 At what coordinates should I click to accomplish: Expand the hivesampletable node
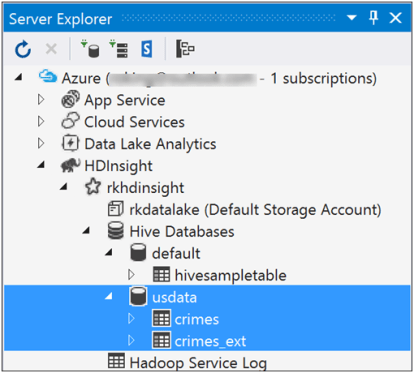click(131, 275)
